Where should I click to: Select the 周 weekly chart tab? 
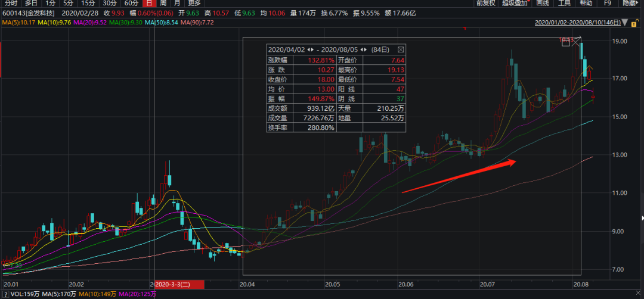(163, 3)
